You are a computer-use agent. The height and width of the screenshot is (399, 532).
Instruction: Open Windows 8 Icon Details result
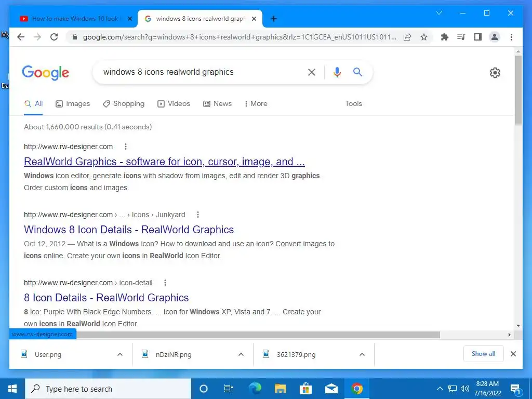click(129, 230)
